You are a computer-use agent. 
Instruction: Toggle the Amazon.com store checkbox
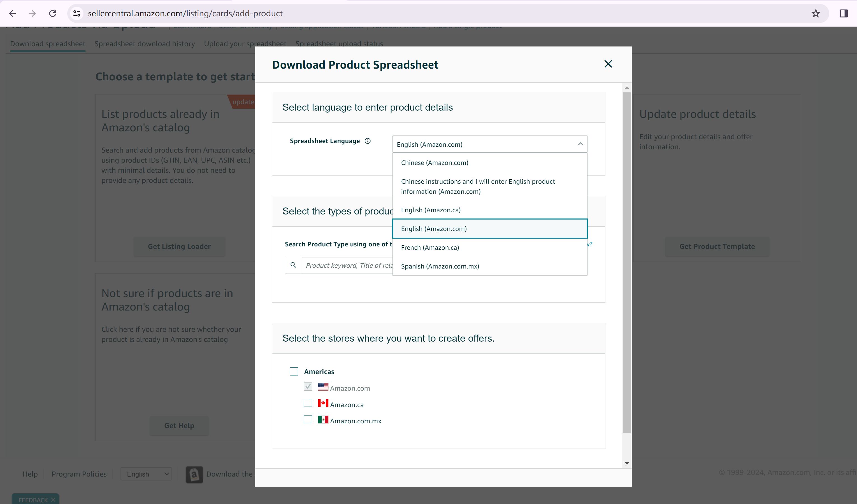(x=308, y=387)
